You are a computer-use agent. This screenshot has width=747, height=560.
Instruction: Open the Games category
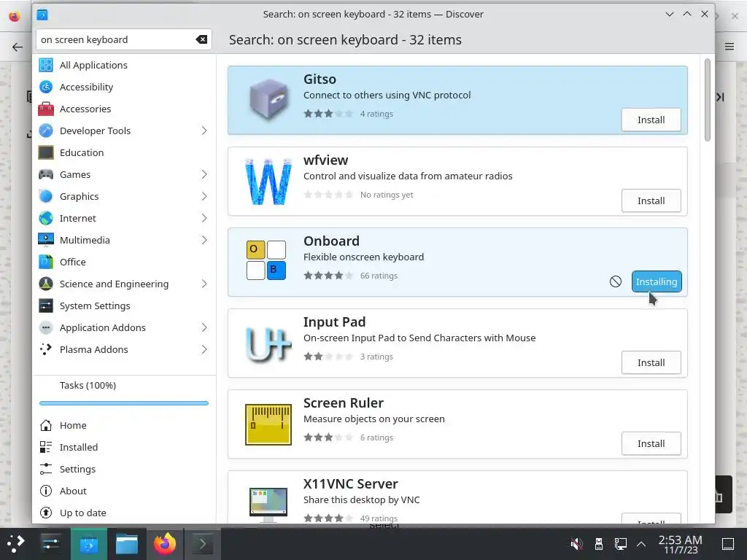124,175
